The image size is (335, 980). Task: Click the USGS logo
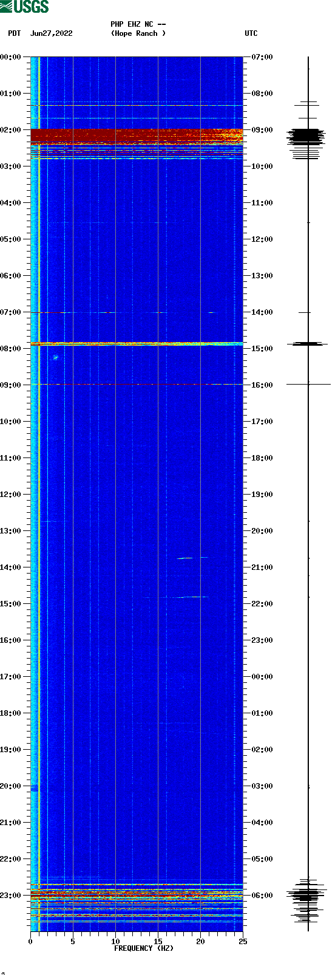pyautogui.click(x=24, y=7)
